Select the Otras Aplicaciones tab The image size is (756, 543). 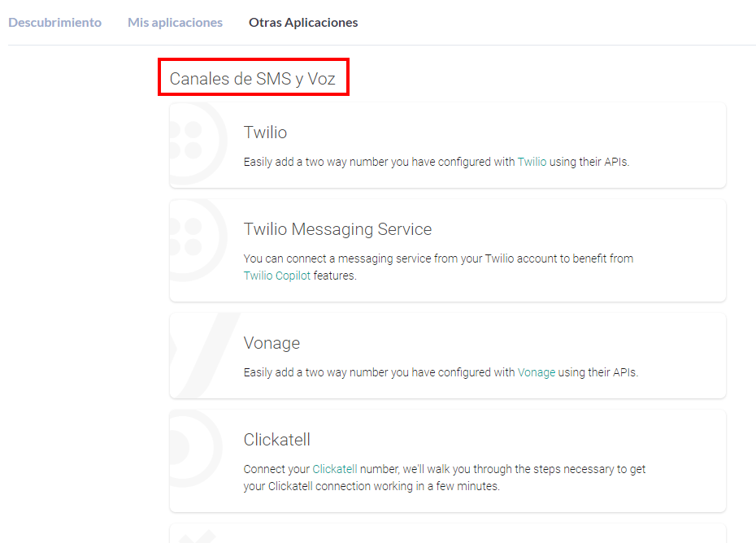pos(303,22)
